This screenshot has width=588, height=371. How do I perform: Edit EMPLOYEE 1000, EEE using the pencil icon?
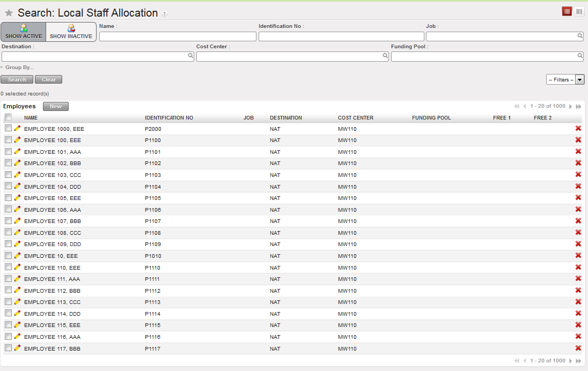(x=17, y=129)
